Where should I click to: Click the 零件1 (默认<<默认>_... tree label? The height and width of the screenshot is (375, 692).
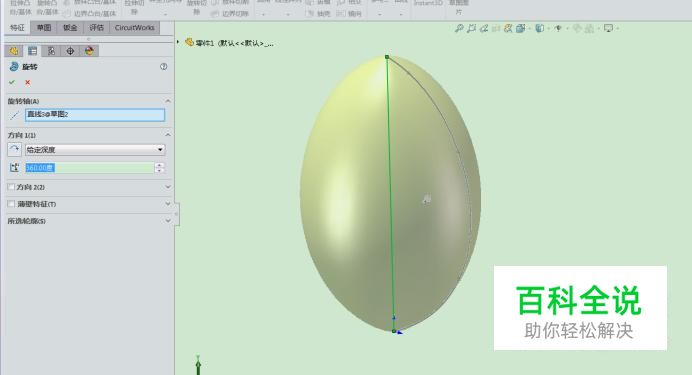pos(234,43)
